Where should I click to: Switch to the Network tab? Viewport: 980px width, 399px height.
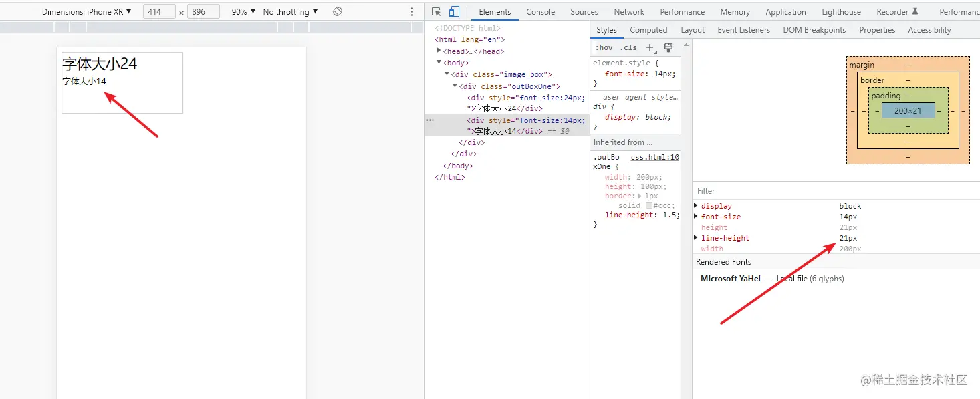click(x=629, y=11)
